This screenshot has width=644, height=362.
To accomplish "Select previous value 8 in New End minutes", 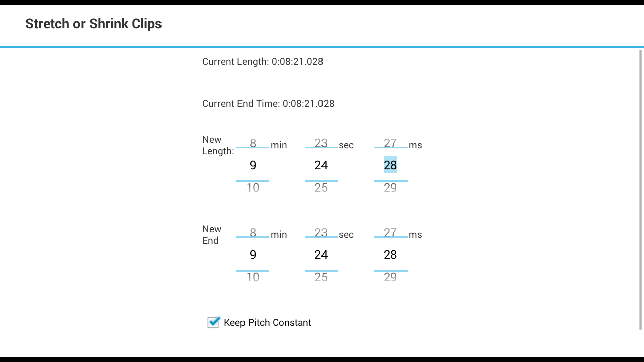I will (x=253, y=233).
